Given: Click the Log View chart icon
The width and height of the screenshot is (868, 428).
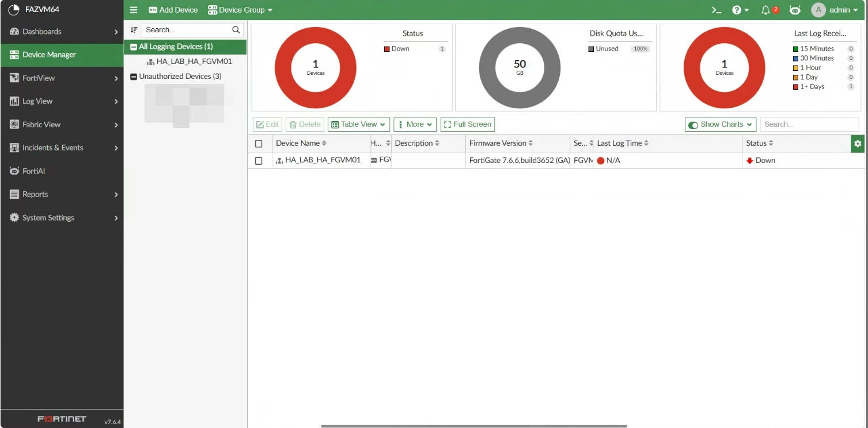Looking at the screenshot, I should [14, 101].
